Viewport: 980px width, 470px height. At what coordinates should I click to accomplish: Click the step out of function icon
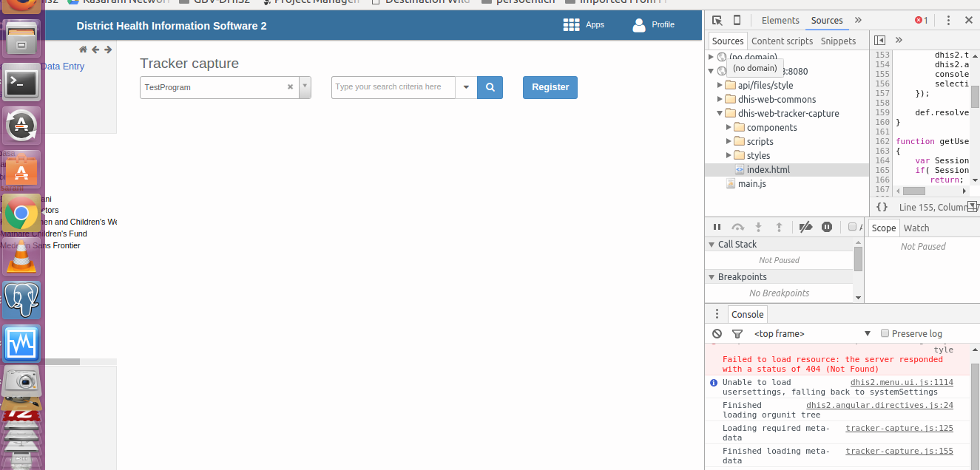point(779,227)
